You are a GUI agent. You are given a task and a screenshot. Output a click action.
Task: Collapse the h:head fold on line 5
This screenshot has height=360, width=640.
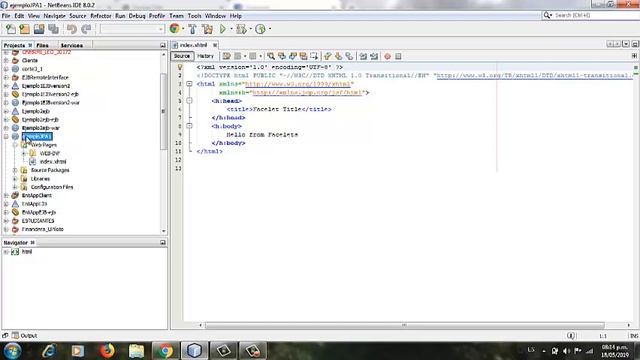189,100
